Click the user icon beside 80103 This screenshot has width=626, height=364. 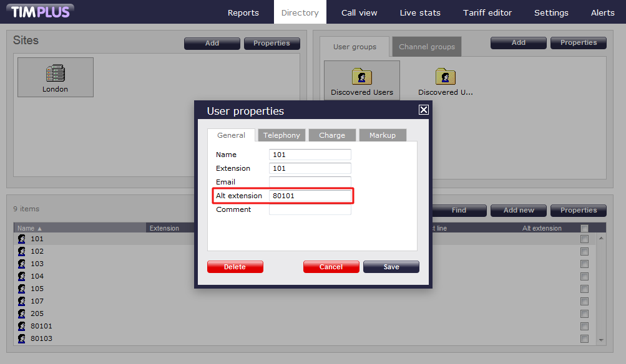(x=22, y=338)
